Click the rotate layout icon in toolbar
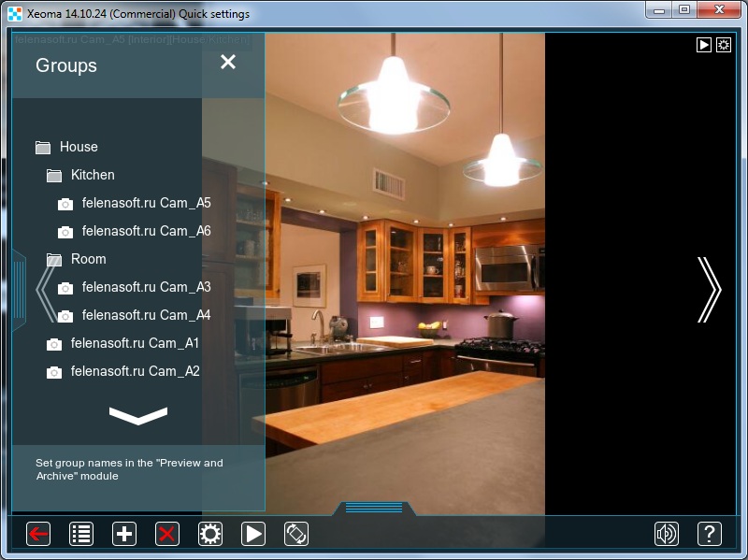Image resolution: width=748 pixels, height=560 pixels. (x=296, y=534)
